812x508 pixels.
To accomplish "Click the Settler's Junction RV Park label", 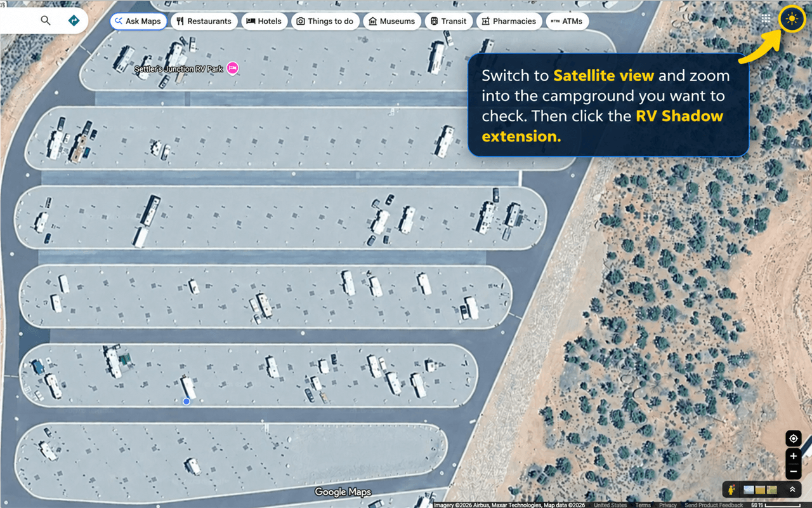I will pyautogui.click(x=179, y=69).
